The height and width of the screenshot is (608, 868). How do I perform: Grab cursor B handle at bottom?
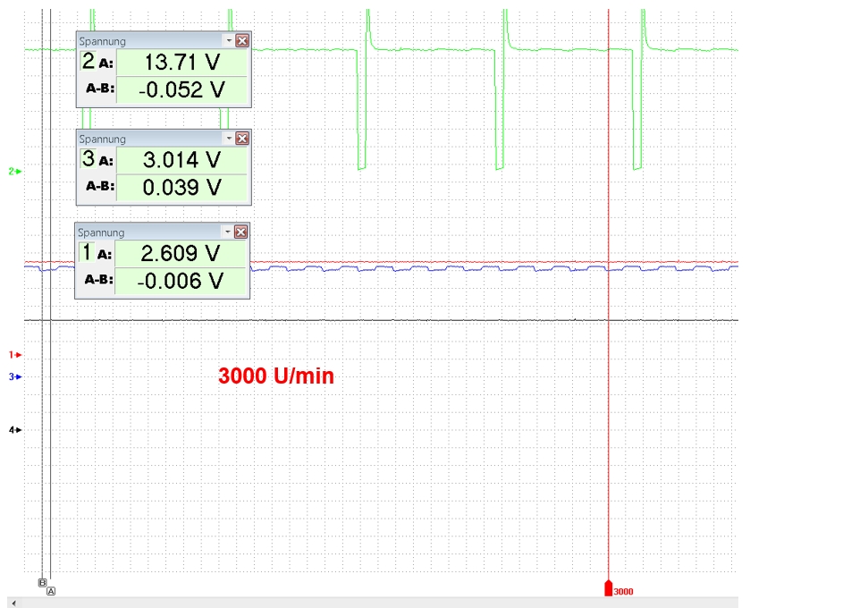pos(42,583)
